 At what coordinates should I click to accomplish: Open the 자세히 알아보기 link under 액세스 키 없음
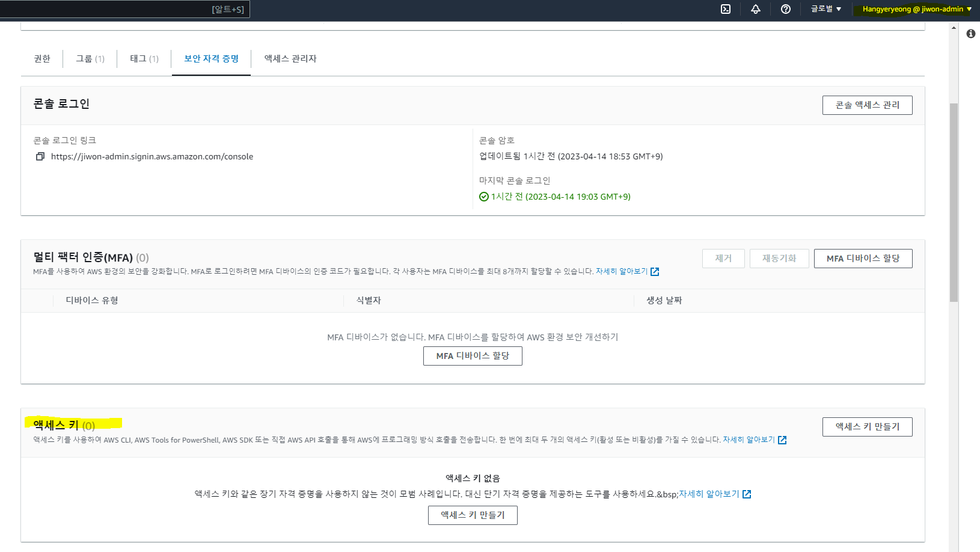click(x=715, y=494)
